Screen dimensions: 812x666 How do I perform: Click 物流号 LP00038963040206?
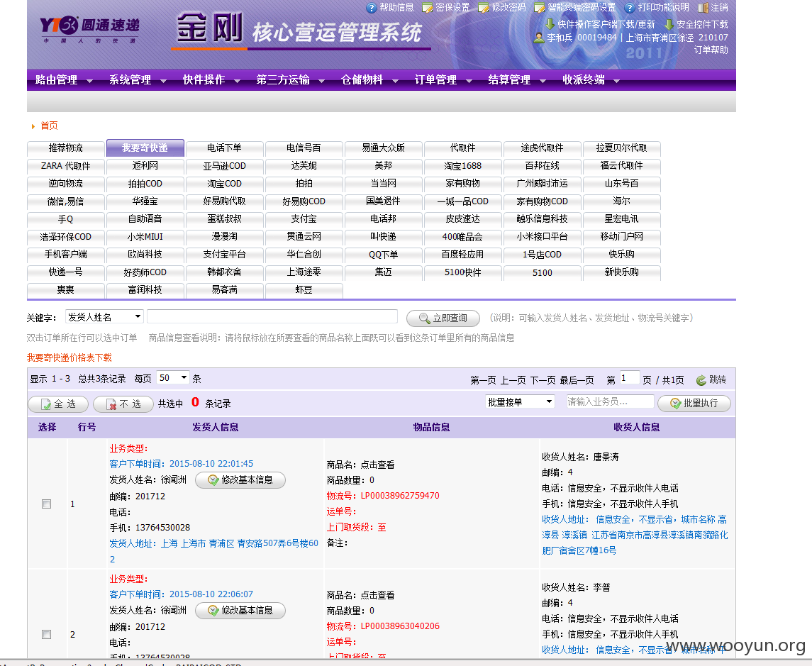point(383,626)
